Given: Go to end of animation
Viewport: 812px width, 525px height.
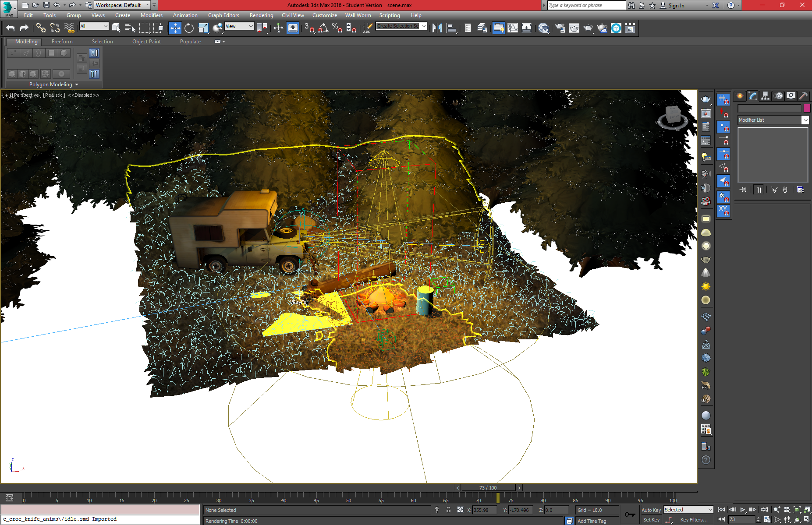Looking at the screenshot, I should tap(764, 510).
